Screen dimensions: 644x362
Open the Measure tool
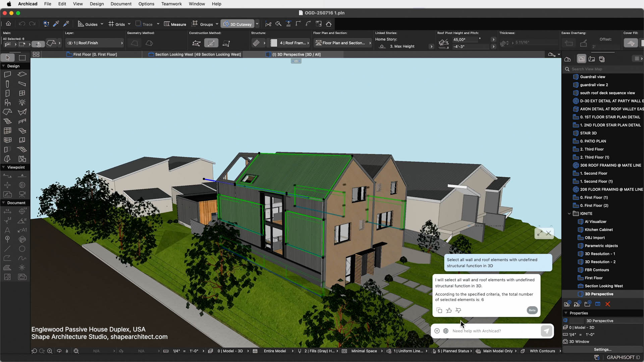point(175,24)
